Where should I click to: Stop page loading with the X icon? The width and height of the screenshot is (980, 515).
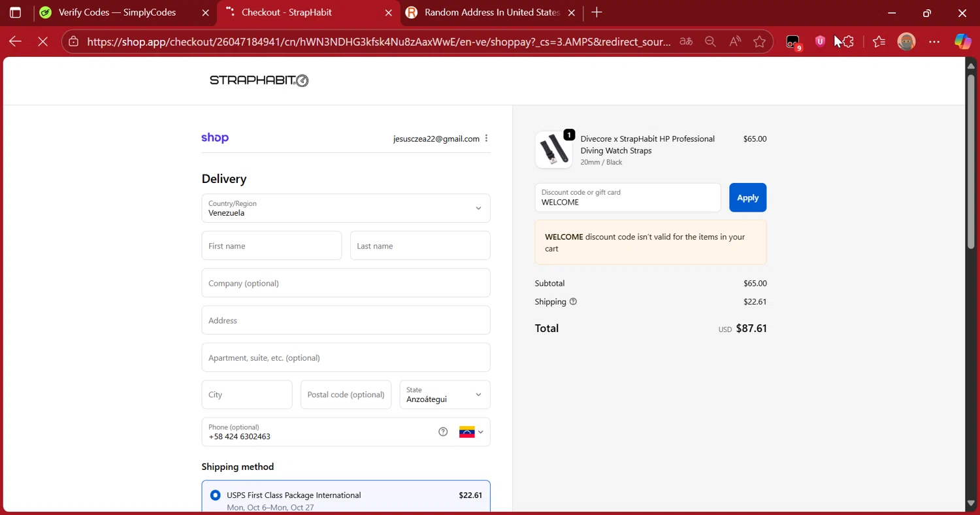pyautogui.click(x=43, y=41)
